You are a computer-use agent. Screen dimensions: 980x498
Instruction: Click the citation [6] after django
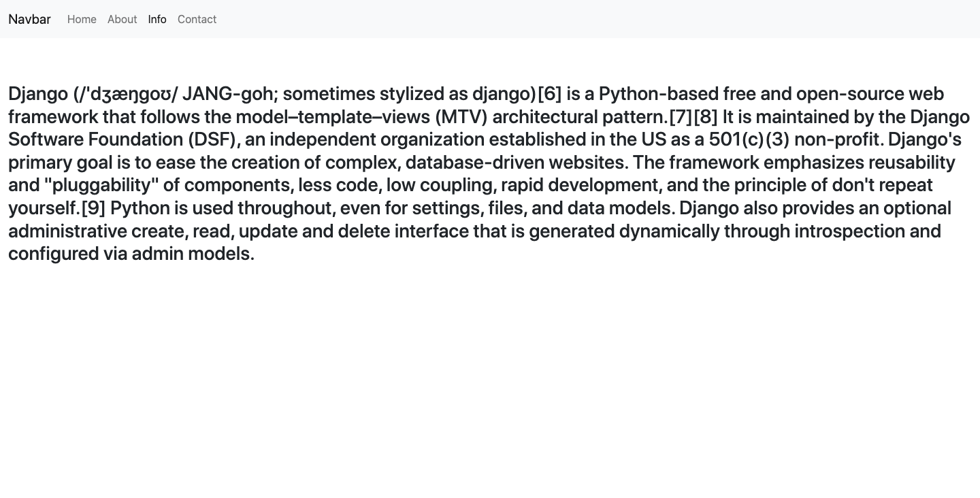coord(549,94)
